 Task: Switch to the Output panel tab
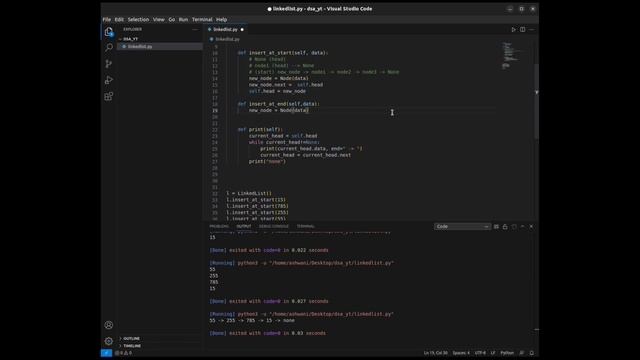pos(244,227)
